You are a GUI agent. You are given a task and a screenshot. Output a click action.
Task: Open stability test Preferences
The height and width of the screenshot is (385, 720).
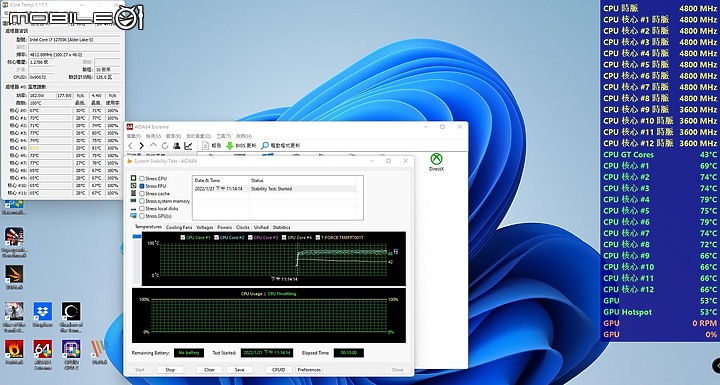(309, 369)
